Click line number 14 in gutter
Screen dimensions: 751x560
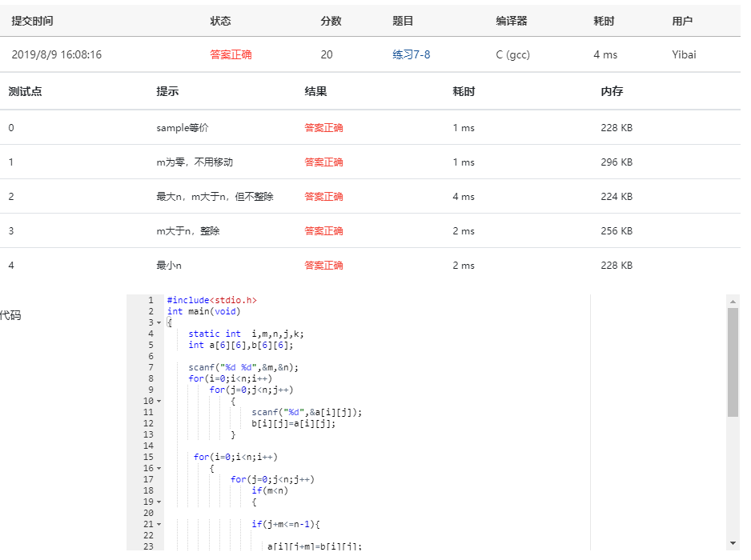pos(148,446)
